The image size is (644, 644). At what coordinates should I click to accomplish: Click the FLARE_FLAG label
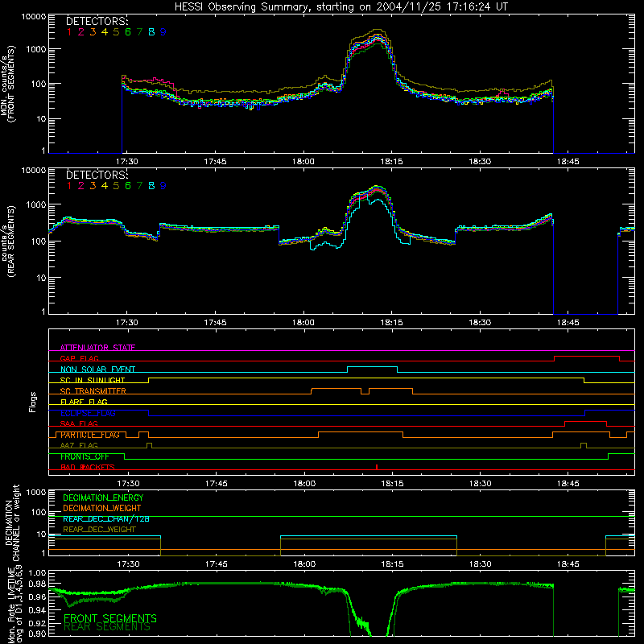click(84, 402)
